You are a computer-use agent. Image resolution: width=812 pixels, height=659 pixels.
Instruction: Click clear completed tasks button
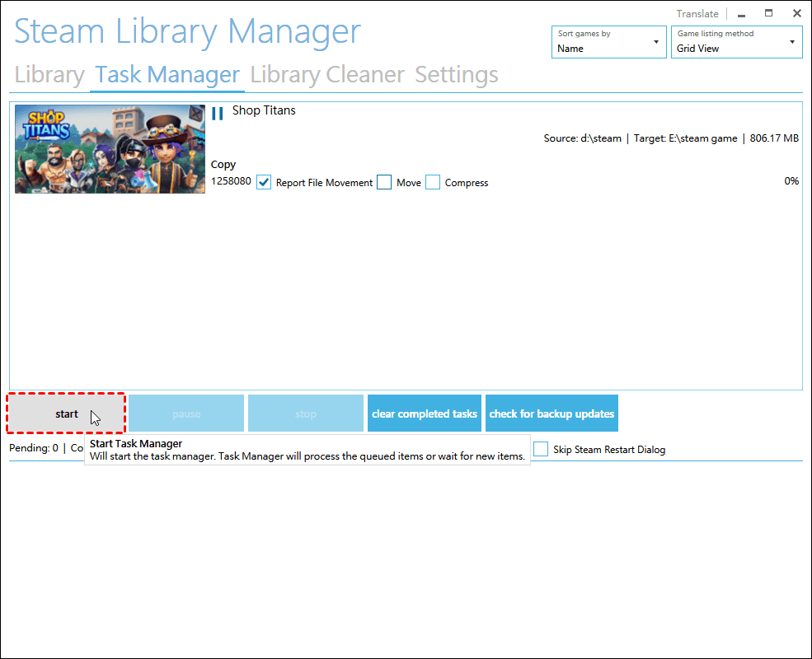425,414
